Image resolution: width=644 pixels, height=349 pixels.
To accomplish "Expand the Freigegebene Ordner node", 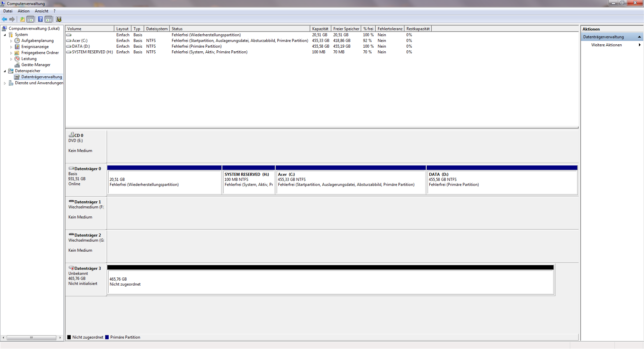I will click(x=11, y=53).
